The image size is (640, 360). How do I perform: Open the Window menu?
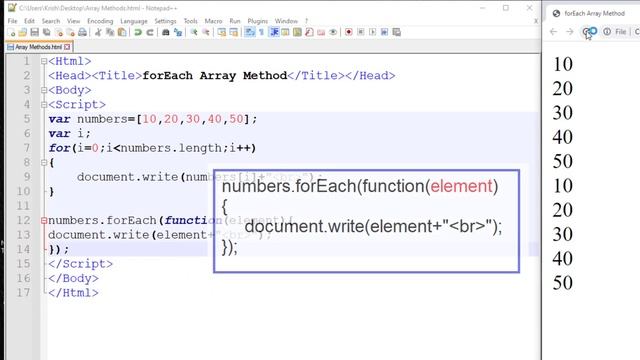(x=286, y=21)
